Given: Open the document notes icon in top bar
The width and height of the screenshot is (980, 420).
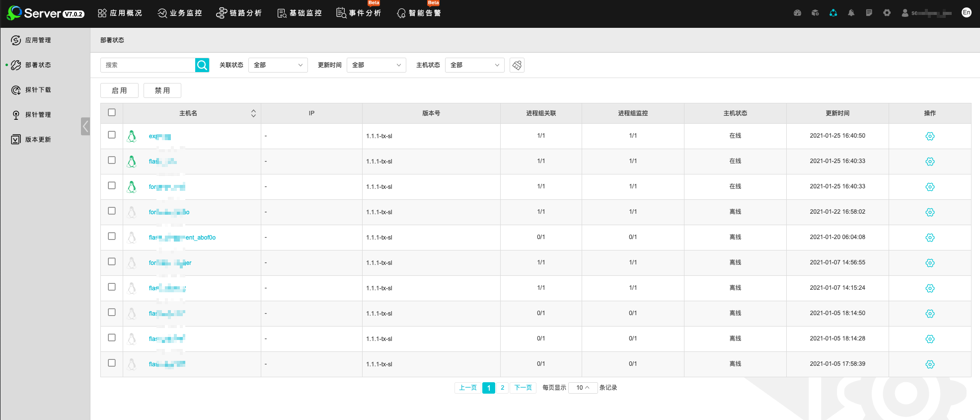Looking at the screenshot, I should click(x=869, y=13).
